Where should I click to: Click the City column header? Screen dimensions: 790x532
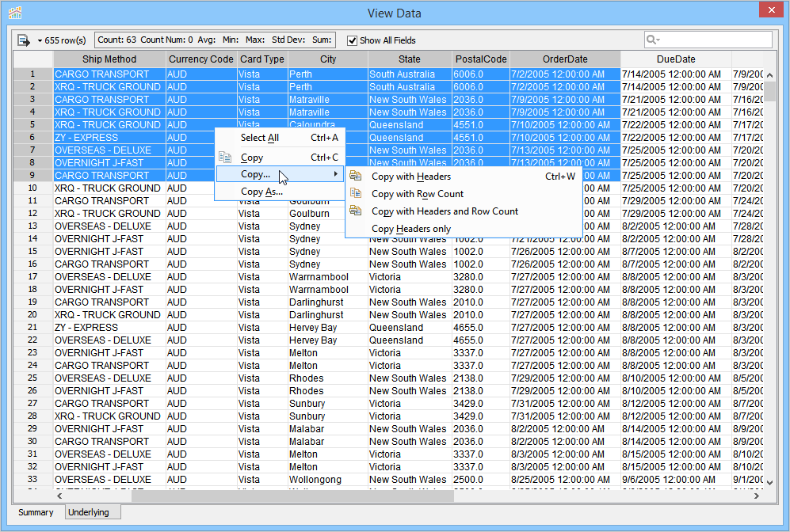point(328,59)
